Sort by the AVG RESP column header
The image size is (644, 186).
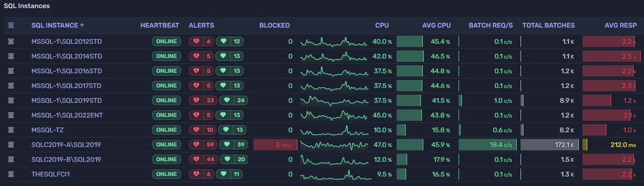point(621,25)
